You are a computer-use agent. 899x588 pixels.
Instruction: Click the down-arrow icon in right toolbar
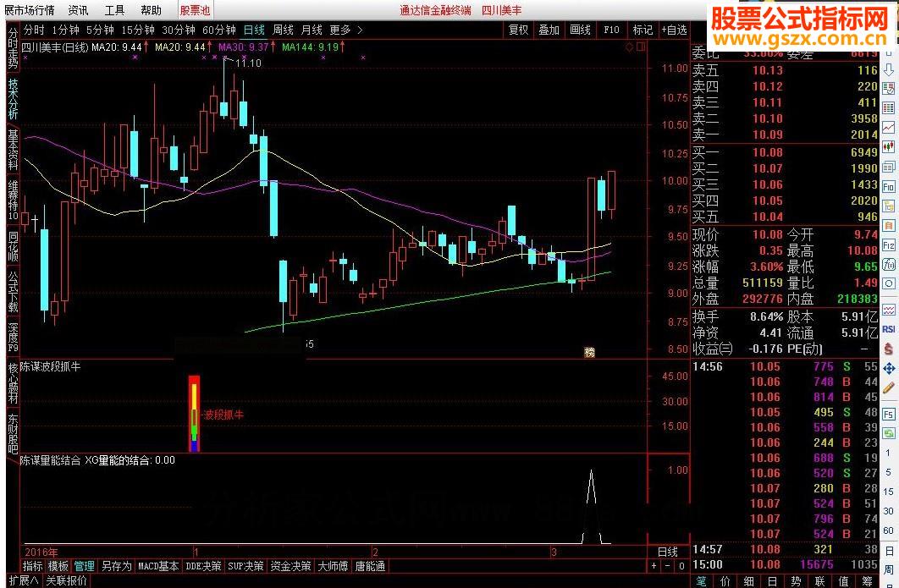coord(888,70)
